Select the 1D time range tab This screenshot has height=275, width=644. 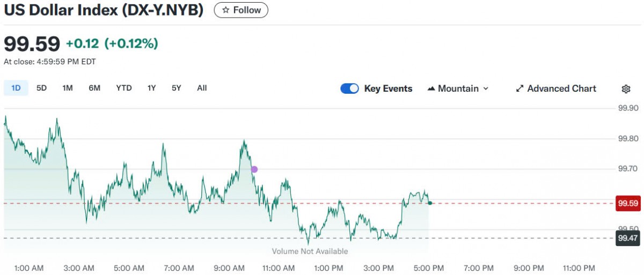pyautogui.click(x=16, y=88)
